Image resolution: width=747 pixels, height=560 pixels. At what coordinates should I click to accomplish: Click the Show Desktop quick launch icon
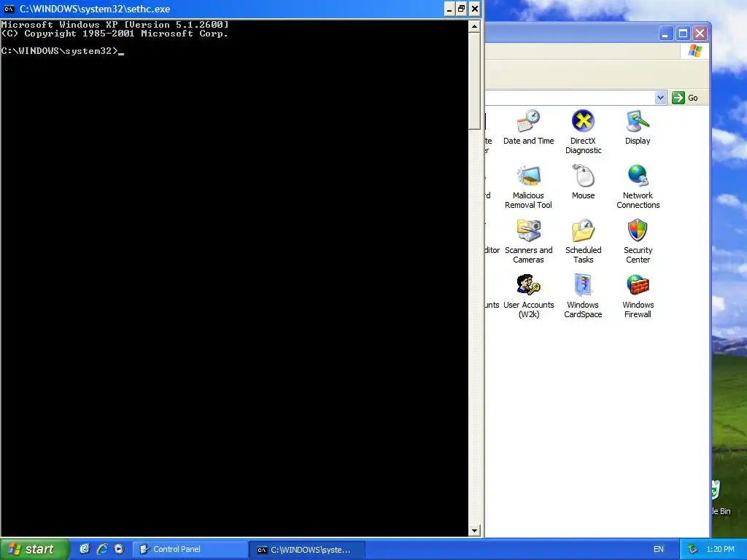[85, 549]
